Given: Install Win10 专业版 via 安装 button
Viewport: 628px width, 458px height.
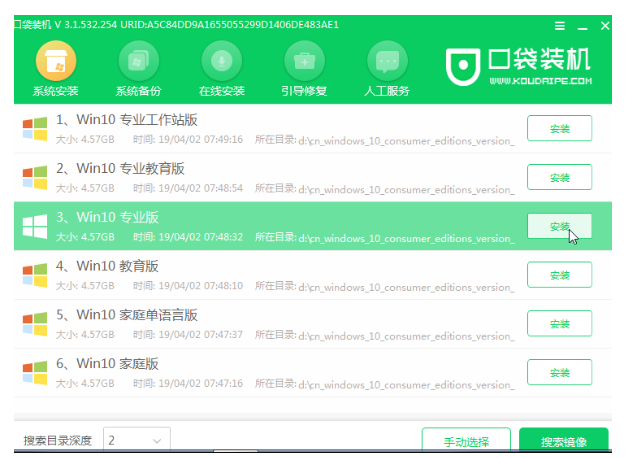Looking at the screenshot, I should [x=558, y=226].
